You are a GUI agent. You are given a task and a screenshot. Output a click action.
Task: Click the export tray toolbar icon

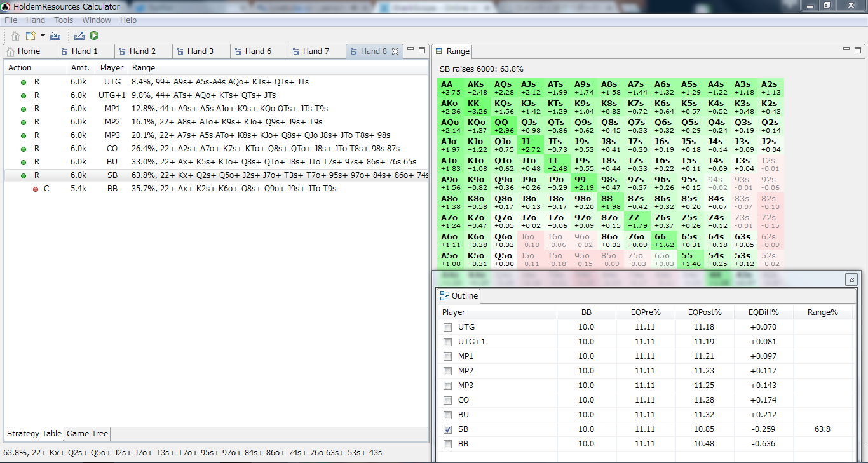(79, 36)
